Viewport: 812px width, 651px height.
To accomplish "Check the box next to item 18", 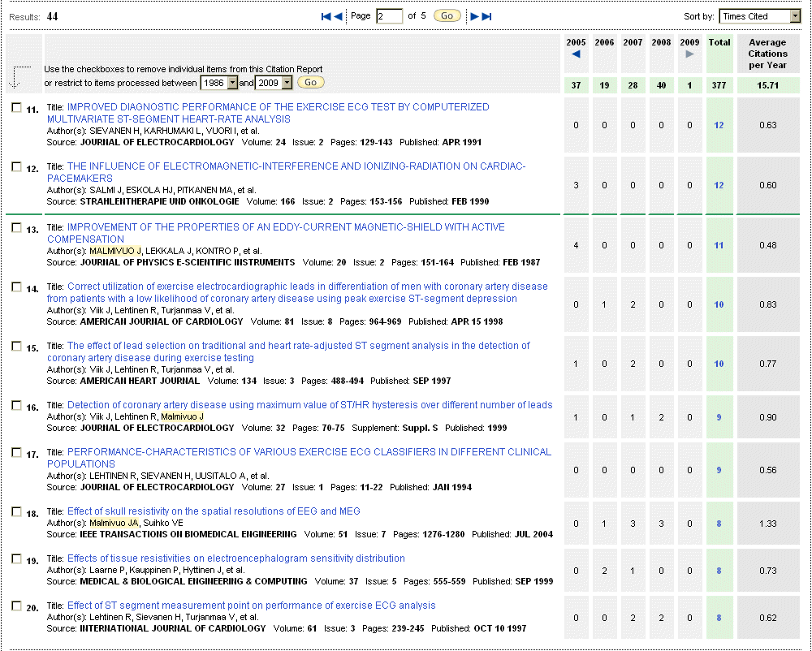I will [x=16, y=512].
